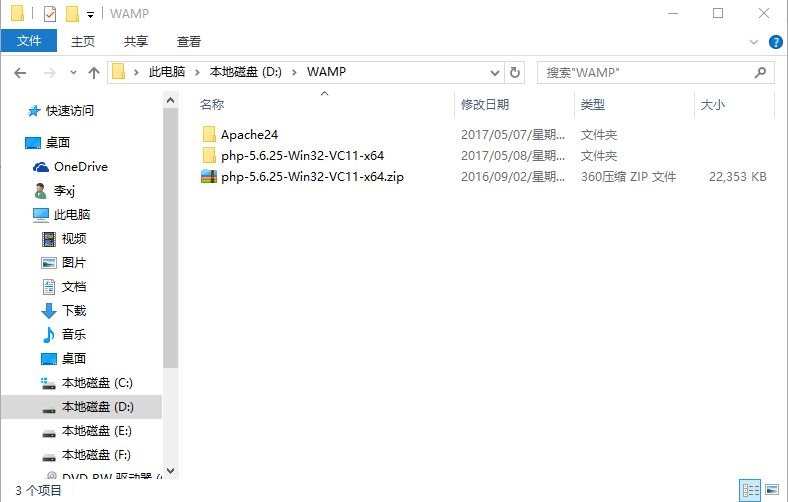Expand the ribbon with the chevron
This screenshot has width=788, height=502.
(754, 42)
